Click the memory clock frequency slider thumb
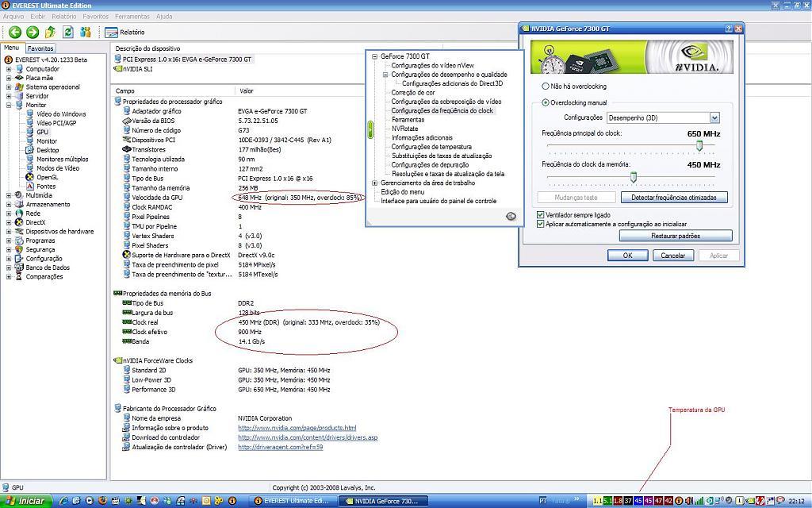 (633, 177)
